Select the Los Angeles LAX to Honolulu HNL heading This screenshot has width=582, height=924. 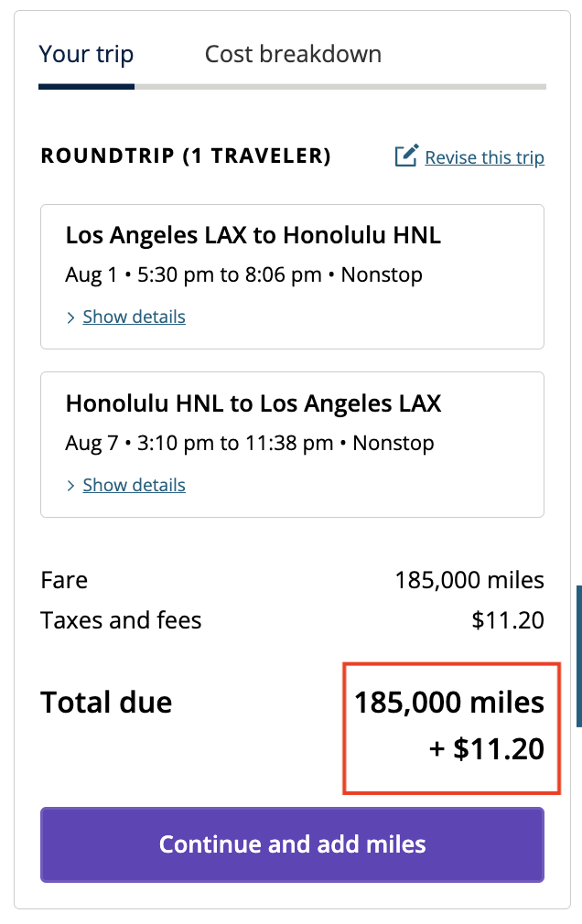[x=253, y=235]
